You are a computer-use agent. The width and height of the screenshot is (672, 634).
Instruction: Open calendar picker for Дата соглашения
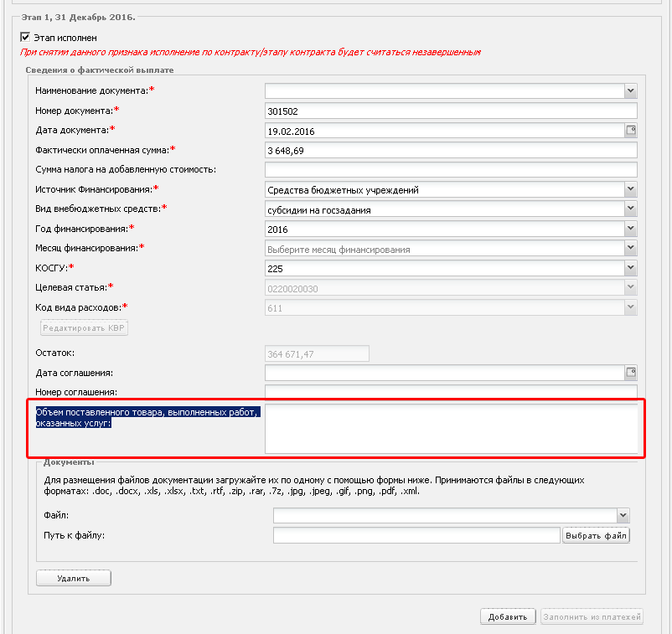[x=631, y=372]
